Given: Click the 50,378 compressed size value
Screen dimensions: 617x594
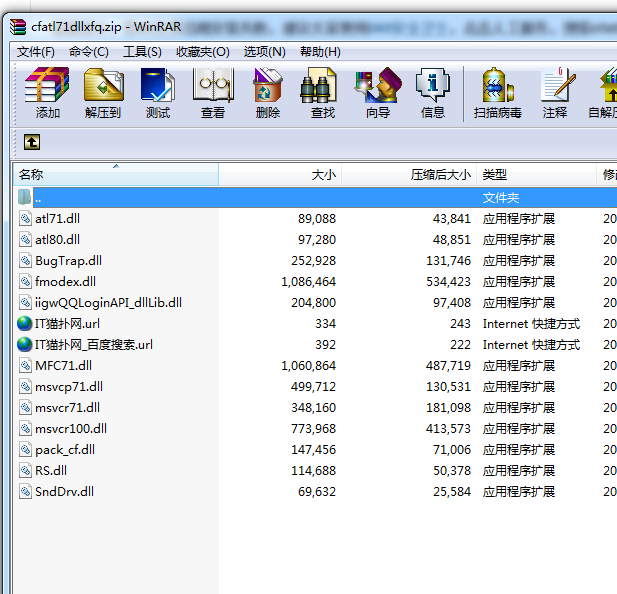Looking at the screenshot, I should (452, 470).
